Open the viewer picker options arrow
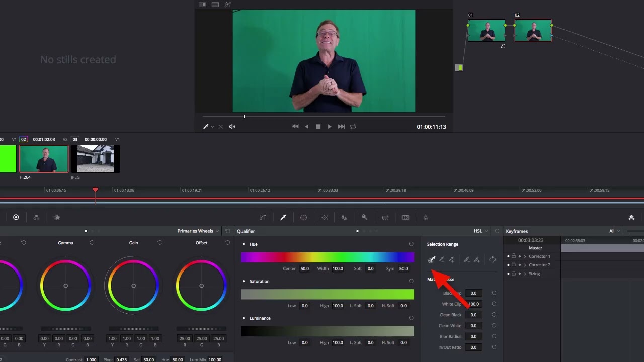 (x=212, y=127)
